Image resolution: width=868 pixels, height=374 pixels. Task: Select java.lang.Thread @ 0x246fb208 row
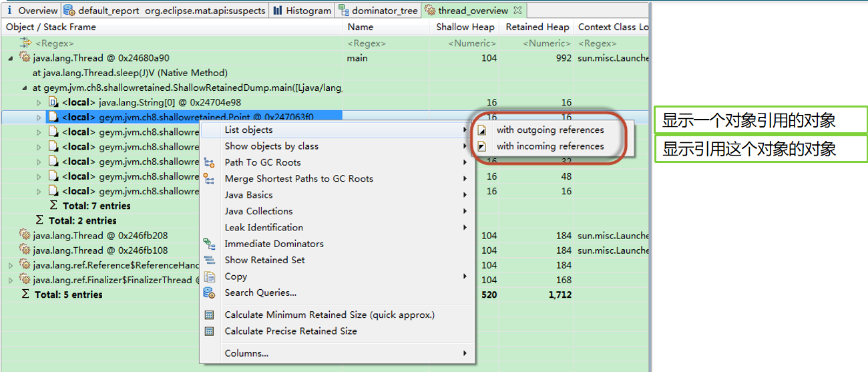point(100,236)
